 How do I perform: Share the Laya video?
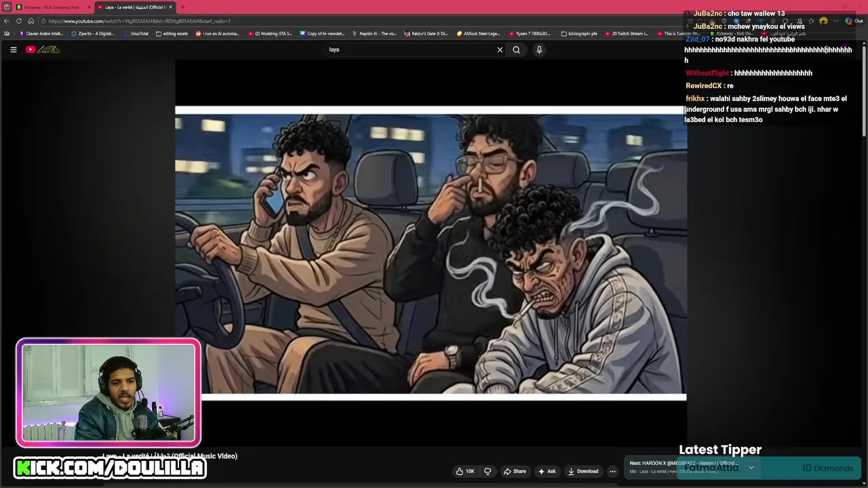515,471
